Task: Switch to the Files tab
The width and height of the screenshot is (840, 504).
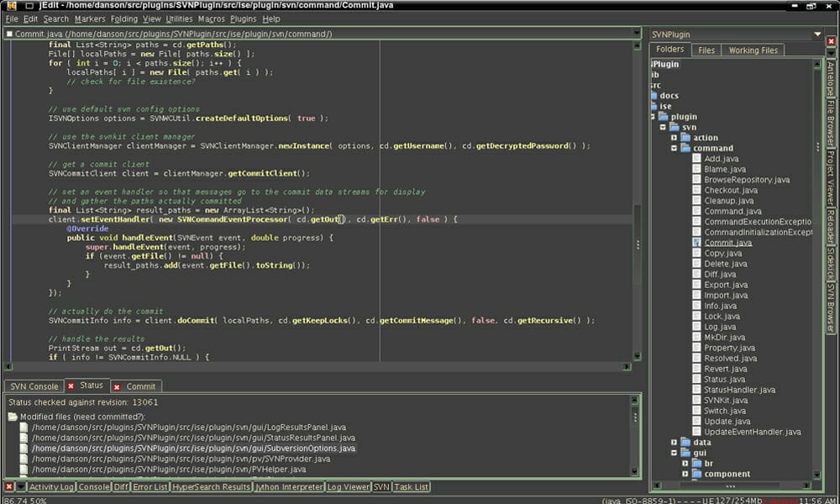Action: (706, 50)
